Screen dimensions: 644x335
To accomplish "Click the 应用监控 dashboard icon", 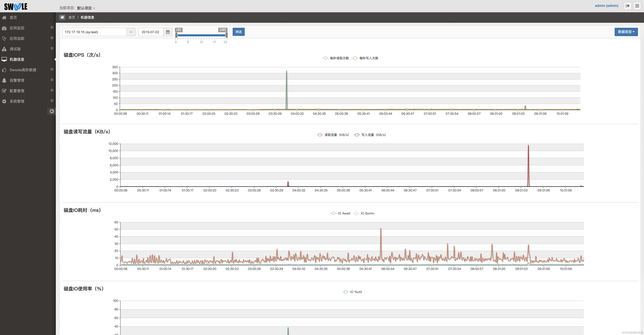I will (4, 28).
